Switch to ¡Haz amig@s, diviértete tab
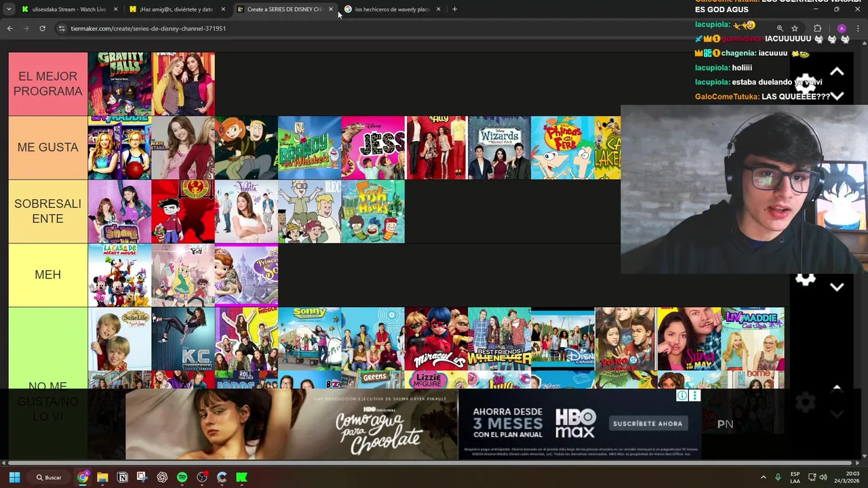This screenshot has width=868, height=488. pos(178,9)
